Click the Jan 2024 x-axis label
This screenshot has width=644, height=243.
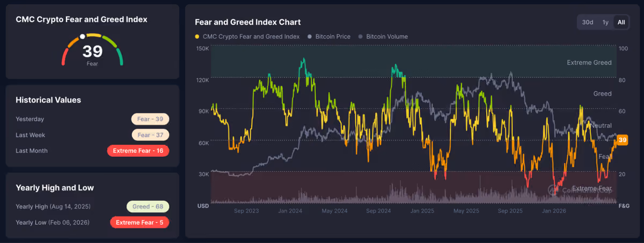(x=290, y=211)
